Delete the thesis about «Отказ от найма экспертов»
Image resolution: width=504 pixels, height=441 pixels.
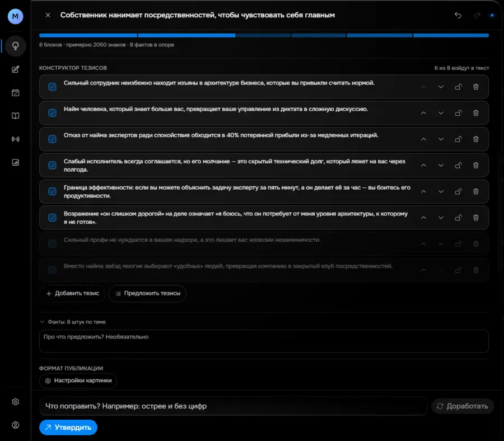point(475,139)
